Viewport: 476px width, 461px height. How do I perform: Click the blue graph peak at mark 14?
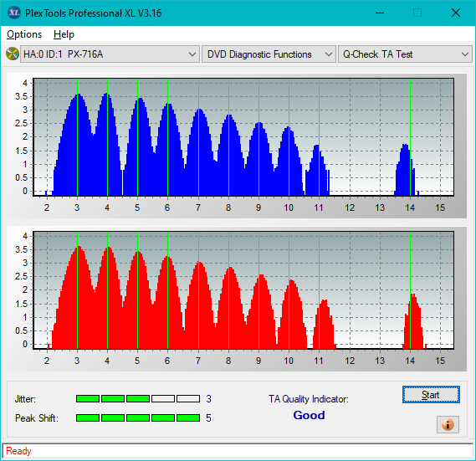tap(405, 146)
